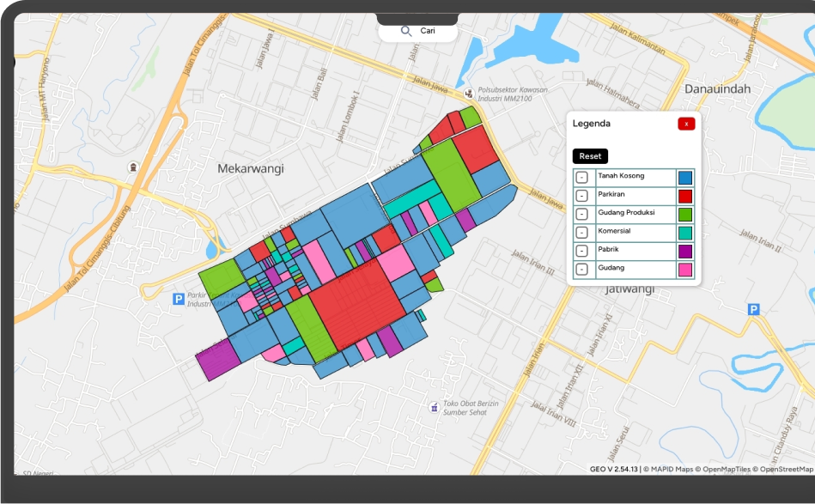The height and width of the screenshot is (504, 815).
Task: Close the Legenda panel with red x
Action: coord(685,124)
